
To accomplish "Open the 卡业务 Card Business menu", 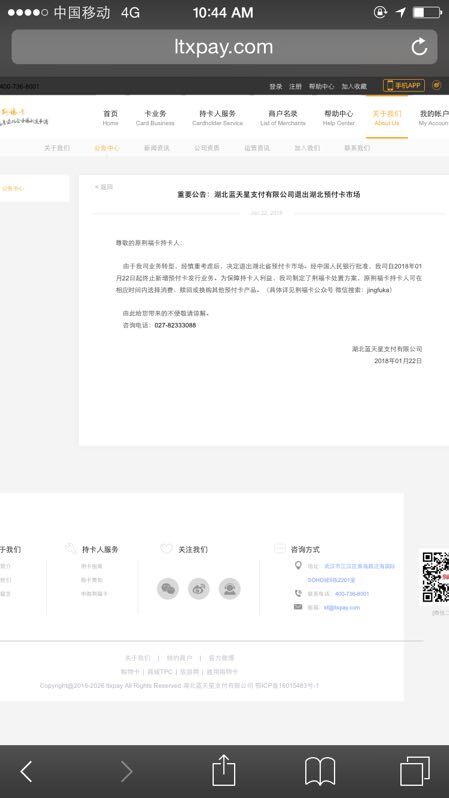I will tap(155, 118).
